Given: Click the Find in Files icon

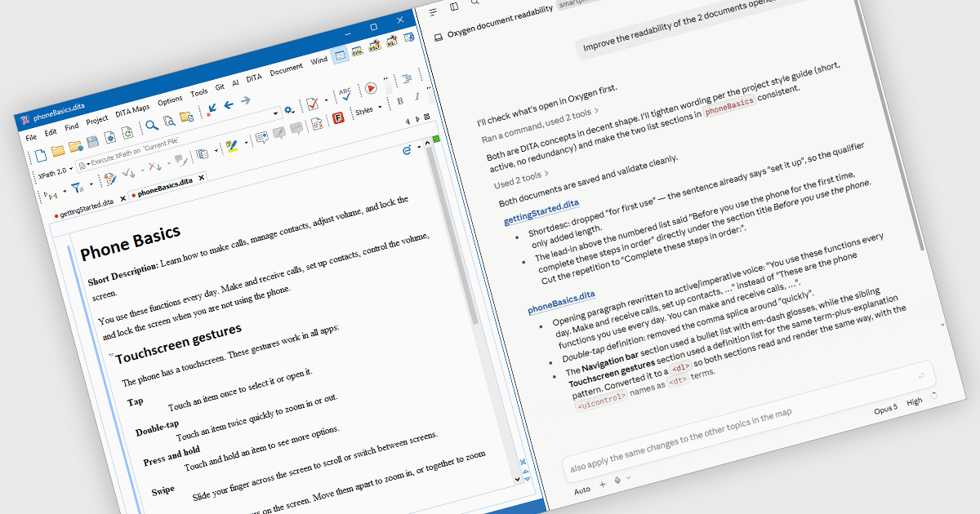Looking at the screenshot, I should click(169, 121).
